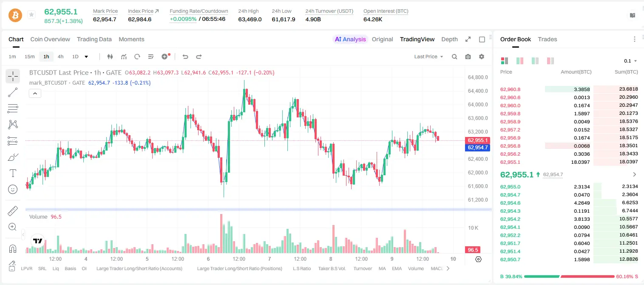Viewport: 644px width, 285px height.
Task: Open the Coin Overview tab
Action: [x=50, y=39]
